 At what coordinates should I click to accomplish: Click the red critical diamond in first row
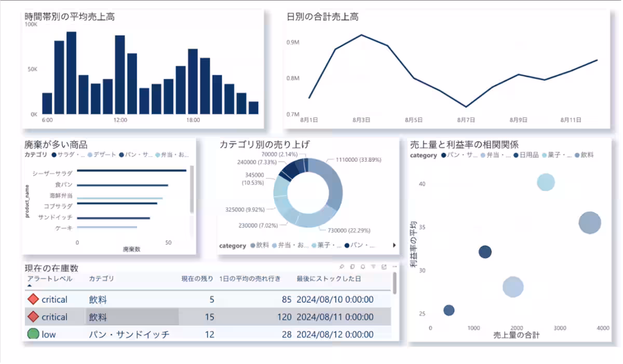[x=33, y=299]
